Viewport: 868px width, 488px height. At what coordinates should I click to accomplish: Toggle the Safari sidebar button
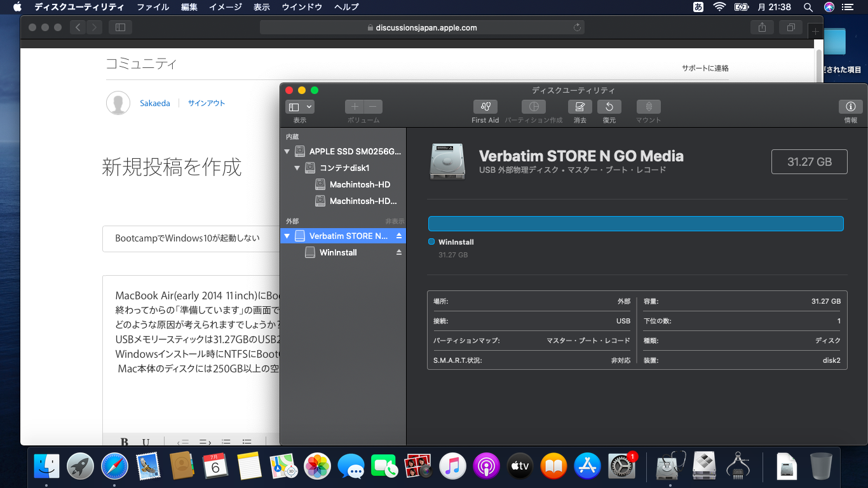tap(120, 27)
